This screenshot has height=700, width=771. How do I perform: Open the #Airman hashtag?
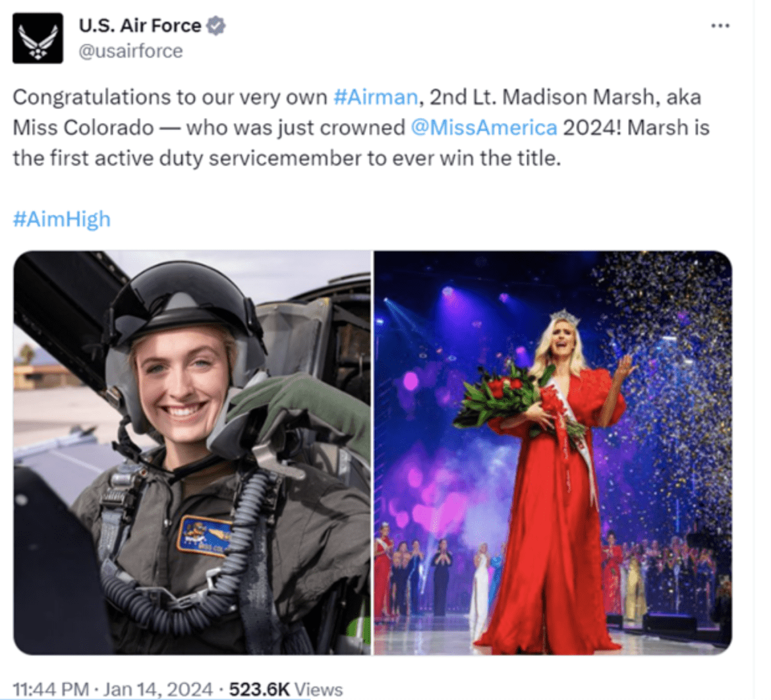tap(376, 97)
